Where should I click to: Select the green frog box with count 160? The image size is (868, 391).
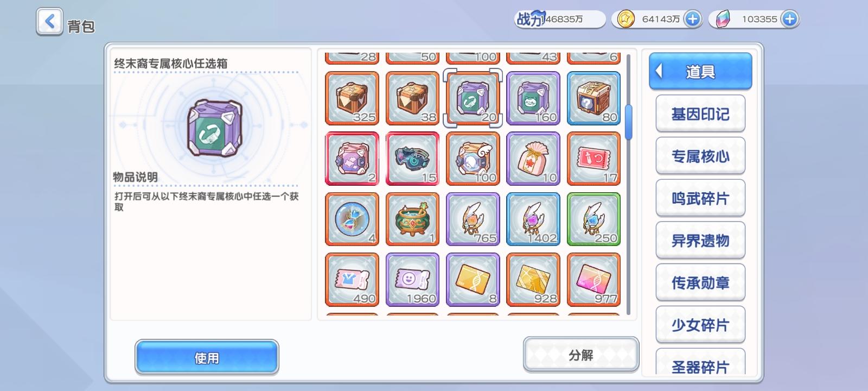[533, 98]
